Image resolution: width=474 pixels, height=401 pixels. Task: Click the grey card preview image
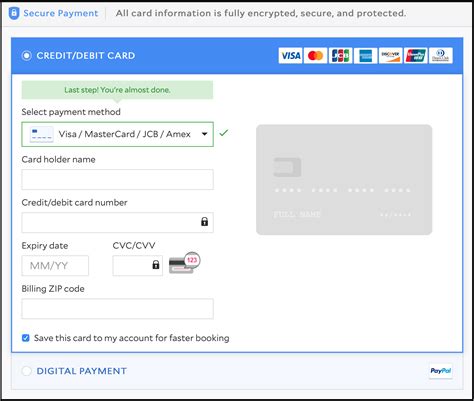pyautogui.click(x=344, y=180)
